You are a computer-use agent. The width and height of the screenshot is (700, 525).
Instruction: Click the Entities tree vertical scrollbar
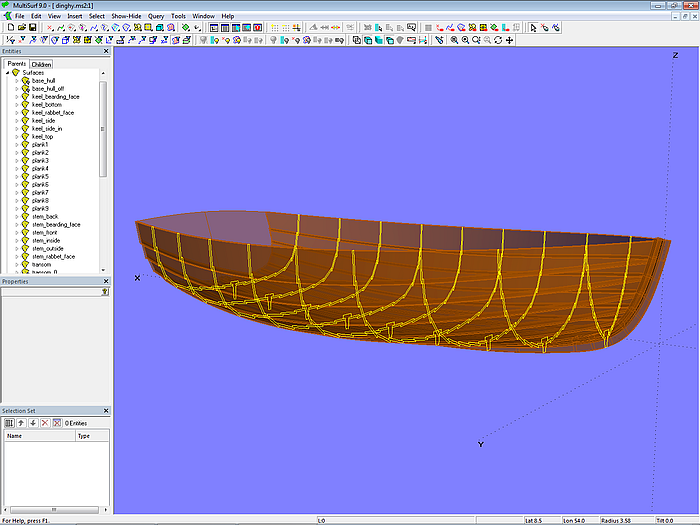(x=103, y=130)
